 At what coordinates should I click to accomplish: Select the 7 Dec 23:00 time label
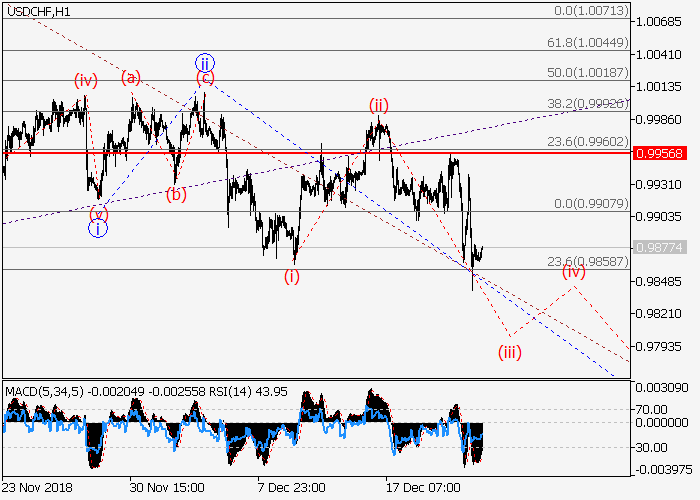click(x=290, y=487)
